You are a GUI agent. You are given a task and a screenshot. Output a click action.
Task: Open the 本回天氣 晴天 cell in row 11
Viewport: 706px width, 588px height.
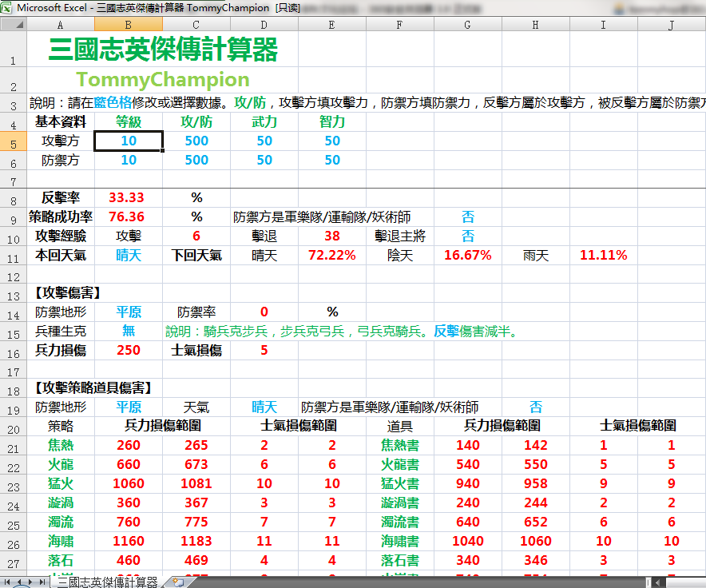pos(129,255)
